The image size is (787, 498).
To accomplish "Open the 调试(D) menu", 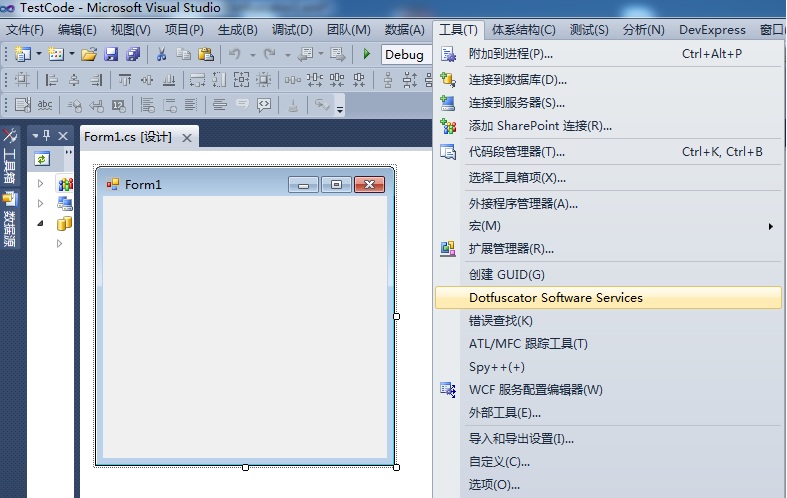I will pyautogui.click(x=292, y=30).
